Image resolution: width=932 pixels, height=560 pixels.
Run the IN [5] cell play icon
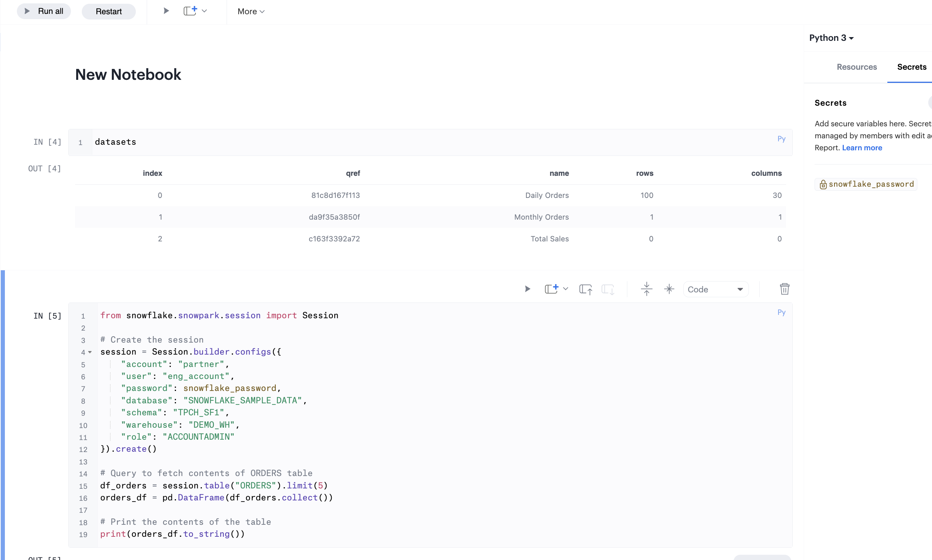coord(527,289)
